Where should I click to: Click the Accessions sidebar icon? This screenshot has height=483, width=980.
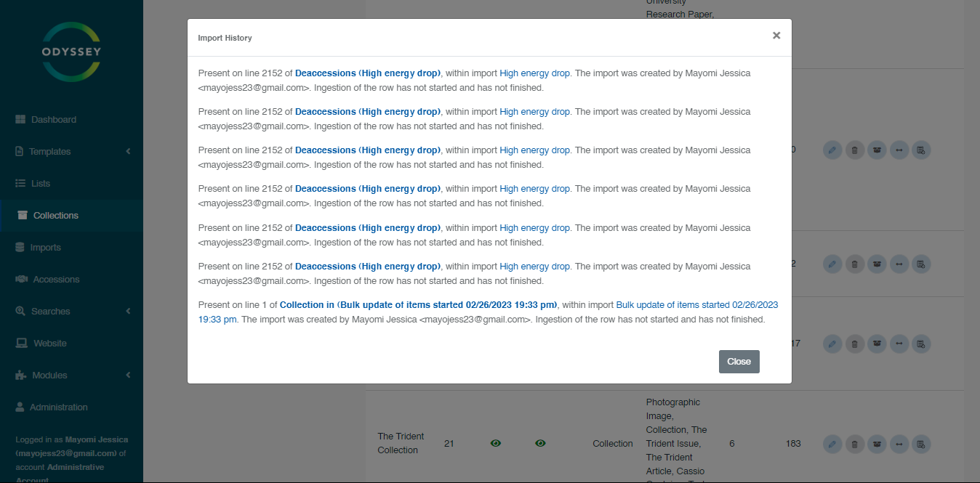(x=21, y=280)
